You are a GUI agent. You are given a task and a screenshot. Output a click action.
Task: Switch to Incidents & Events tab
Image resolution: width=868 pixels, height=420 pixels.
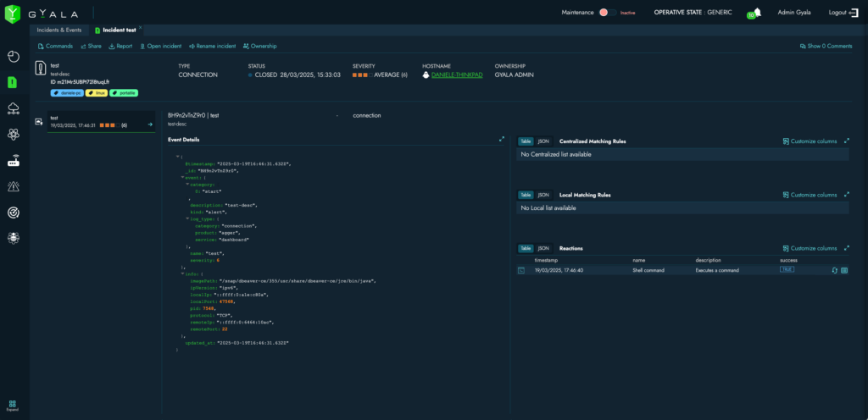[59, 30]
